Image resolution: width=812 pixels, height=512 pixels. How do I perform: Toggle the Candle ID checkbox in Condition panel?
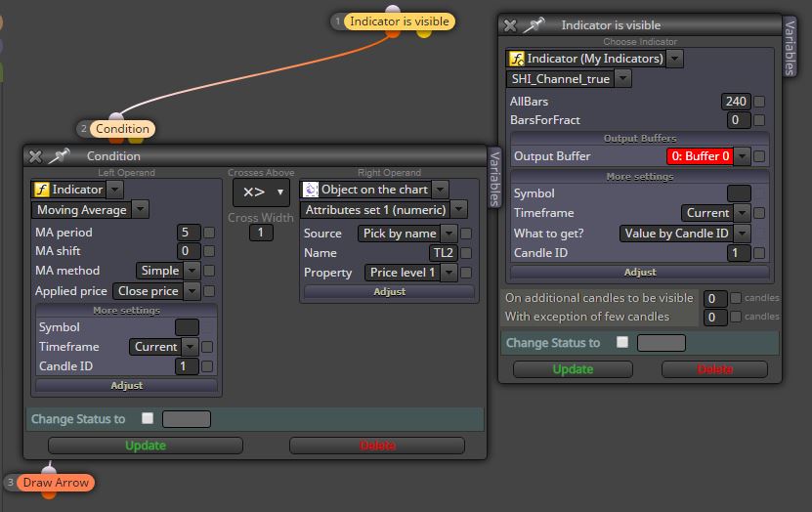pos(207,366)
